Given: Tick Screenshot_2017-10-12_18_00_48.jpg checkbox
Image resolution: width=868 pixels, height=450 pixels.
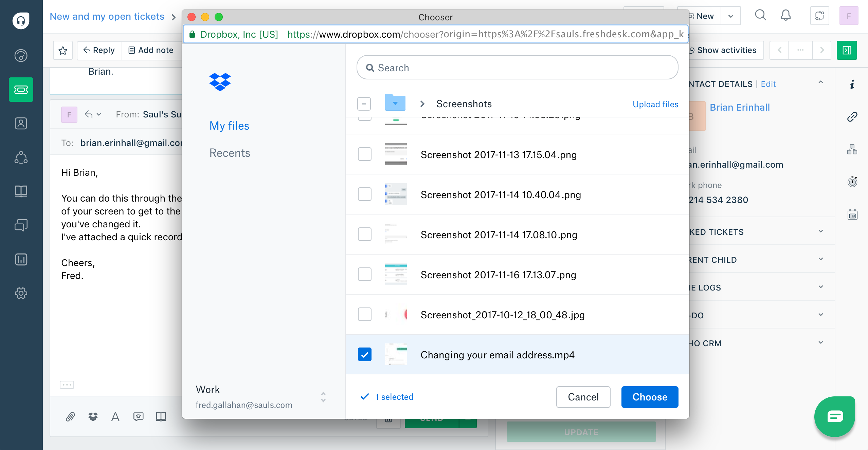Looking at the screenshot, I should [365, 315].
